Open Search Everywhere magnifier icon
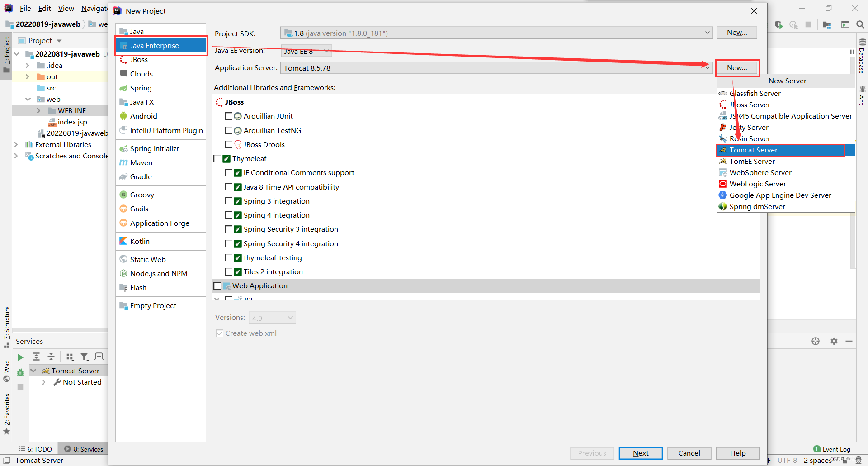This screenshot has width=868, height=466. click(x=860, y=24)
